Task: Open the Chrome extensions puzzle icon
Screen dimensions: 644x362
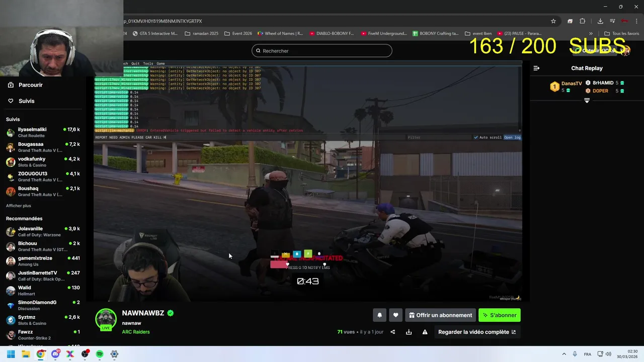Action: click(x=583, y=21)
